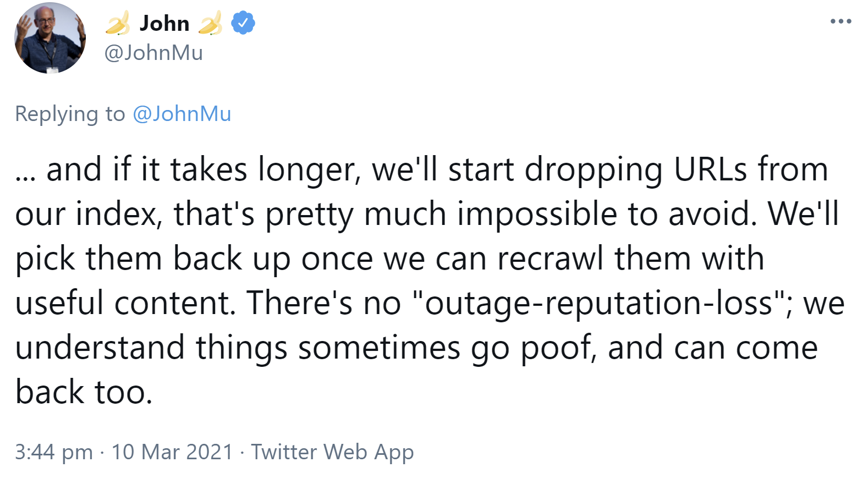Viewport: 868px width, 484px height.
Task: Click the banana emoji before the name John
Action: click(x=118, y=24)
